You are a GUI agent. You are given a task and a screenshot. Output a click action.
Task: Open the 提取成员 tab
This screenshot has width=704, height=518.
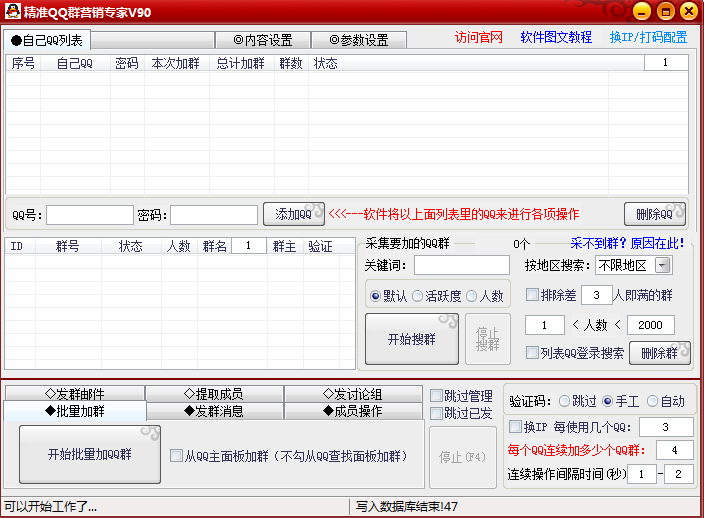pyautogui.click(x=214, y=394)
